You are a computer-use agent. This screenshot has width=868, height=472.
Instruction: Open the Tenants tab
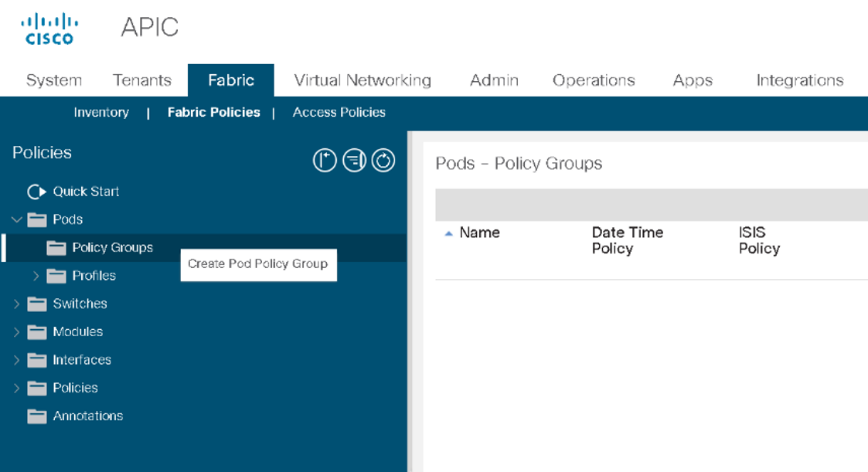click(x=142, y=80)
